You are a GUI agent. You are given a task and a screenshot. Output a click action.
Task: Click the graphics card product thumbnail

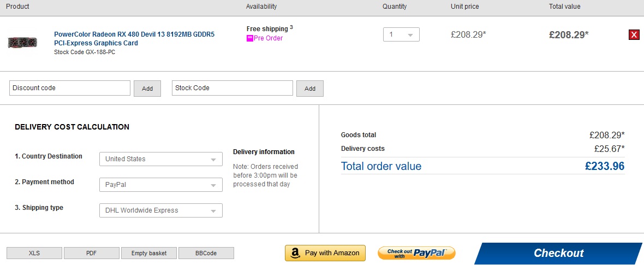(x=22, y=42)
